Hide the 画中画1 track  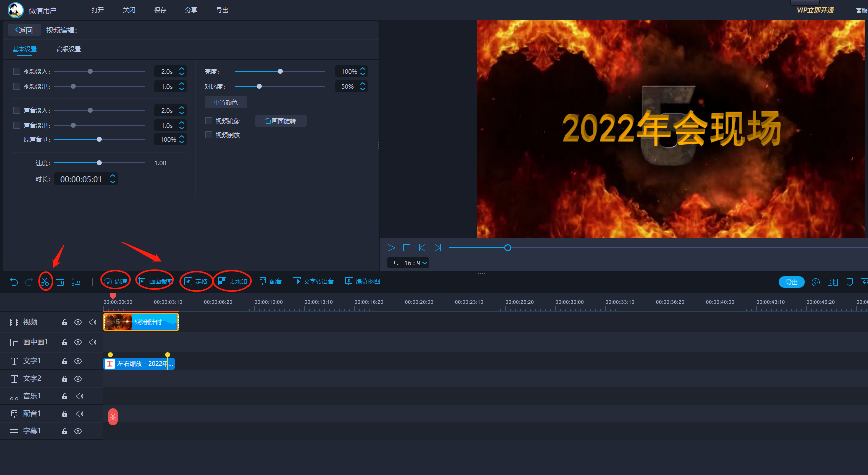pyautogui.click(x=78, y=342)
